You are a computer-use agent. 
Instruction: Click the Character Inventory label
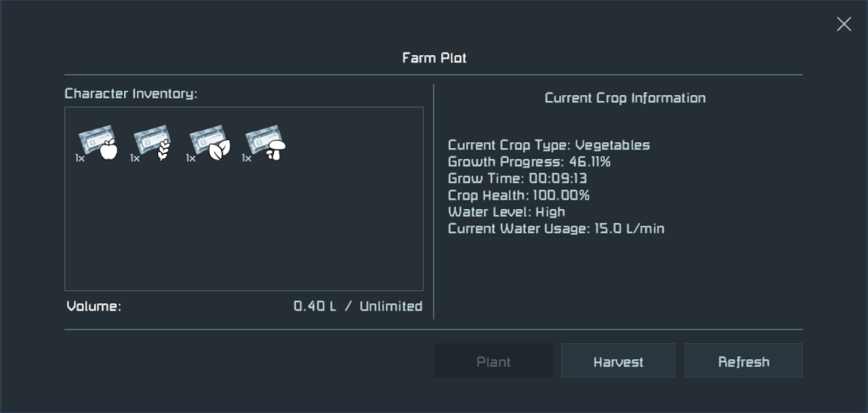pos(131,94)
